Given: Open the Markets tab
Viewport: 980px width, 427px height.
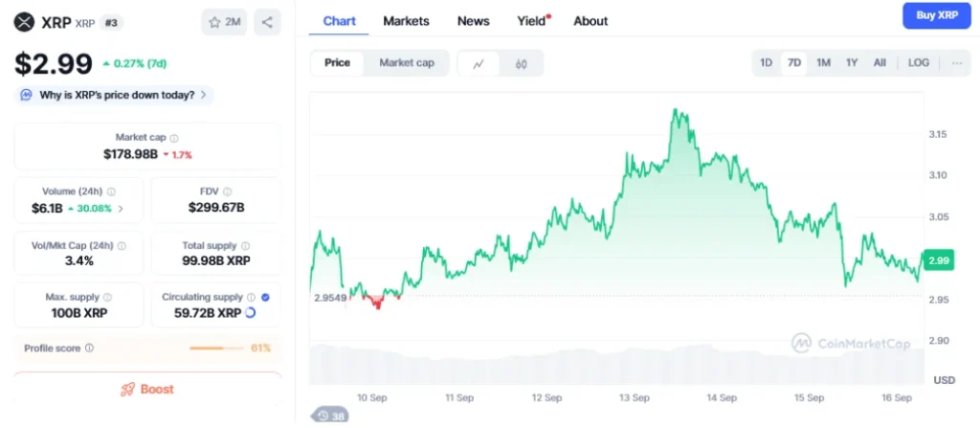Looking at the screenshot, I should pyautogui.click(x=406, y=21).
